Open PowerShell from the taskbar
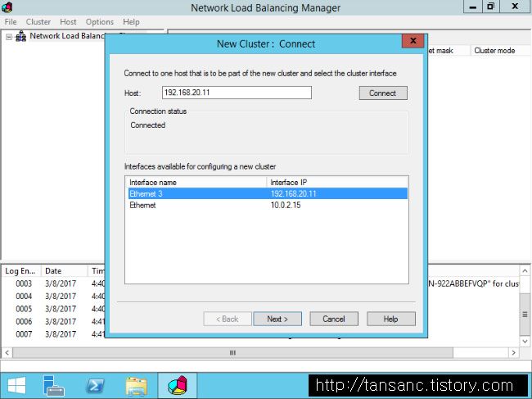The width and height of the screenshot is (532, 399). (x=95, y=386)
